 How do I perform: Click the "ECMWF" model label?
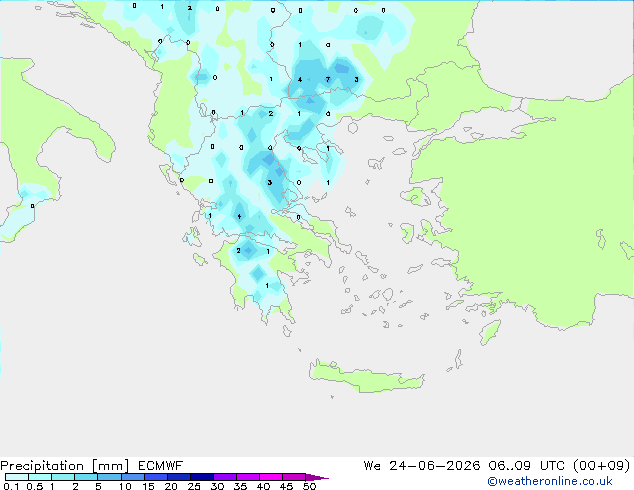(161, 466)
